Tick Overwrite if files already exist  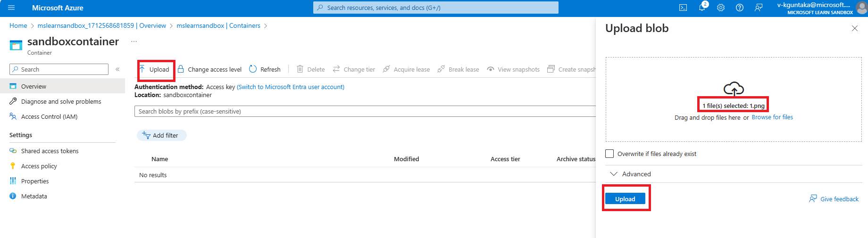tap(609, 154)
